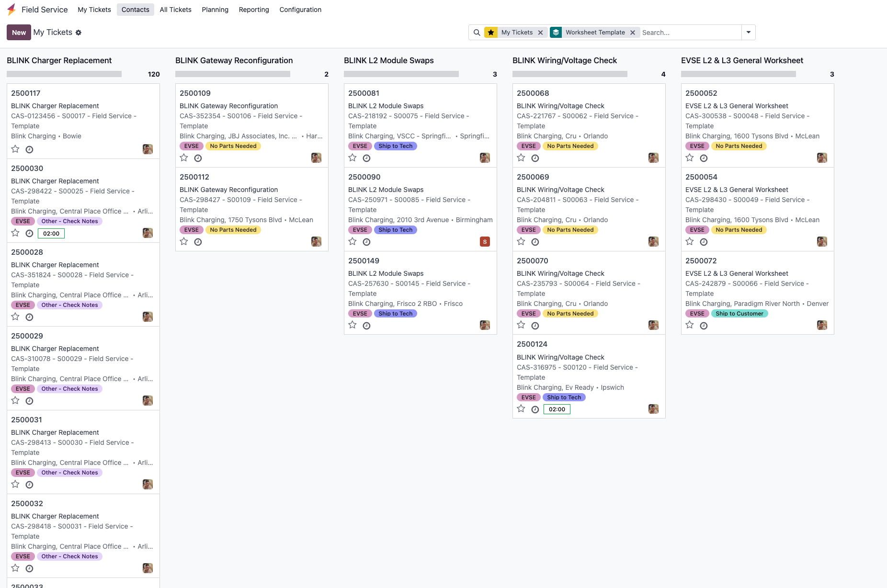887x588 pixels.
Task: Star ticket 2500109 as favorite
Action: [184, 158]
